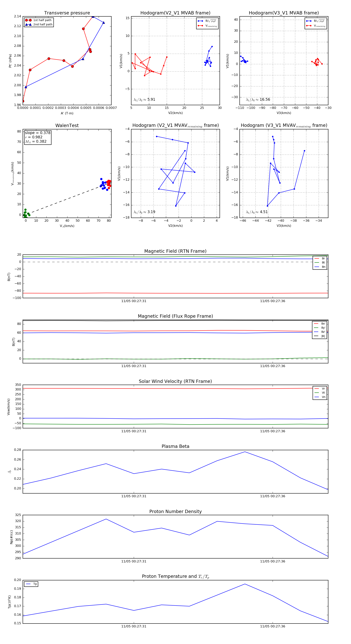Click the "Transverse pressure" plot title
351x644 pixels.
67,13
